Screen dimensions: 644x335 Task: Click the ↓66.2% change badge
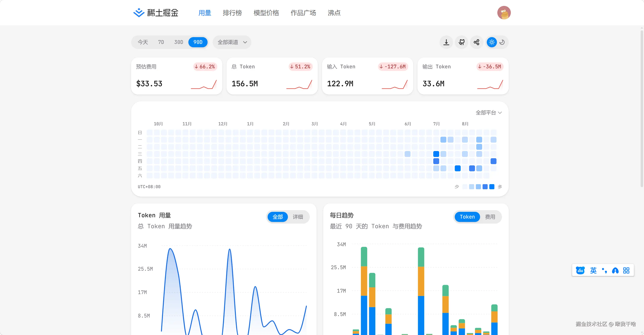tap(205, 66)
